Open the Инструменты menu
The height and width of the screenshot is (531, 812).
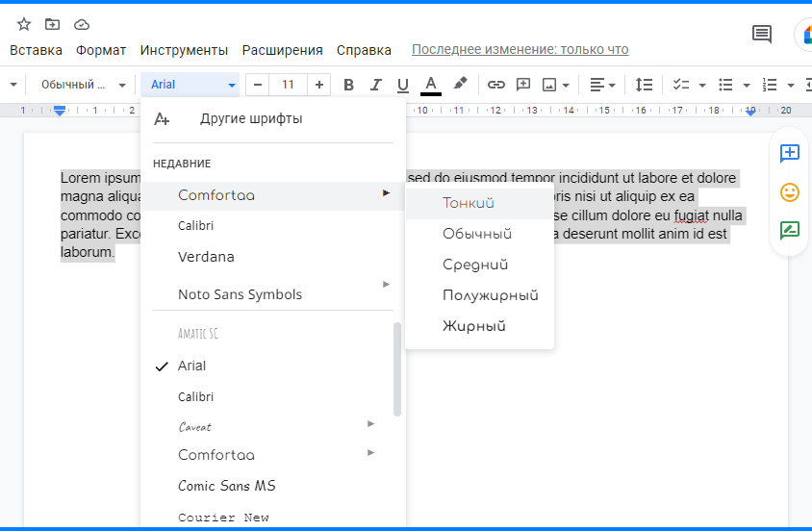(184, 50)
